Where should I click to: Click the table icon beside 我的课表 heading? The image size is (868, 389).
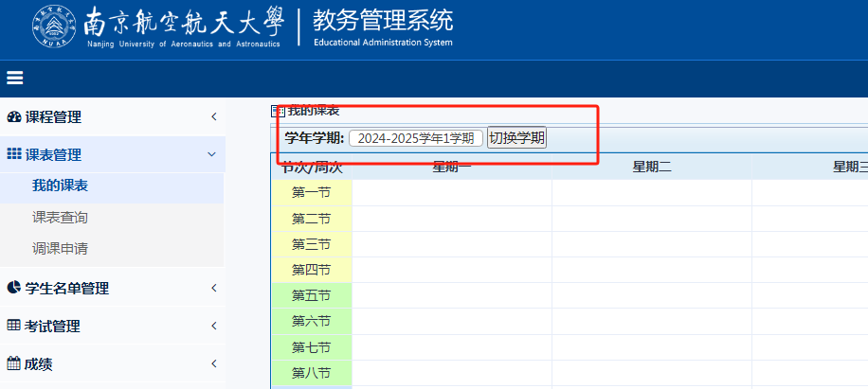(278, 112)
